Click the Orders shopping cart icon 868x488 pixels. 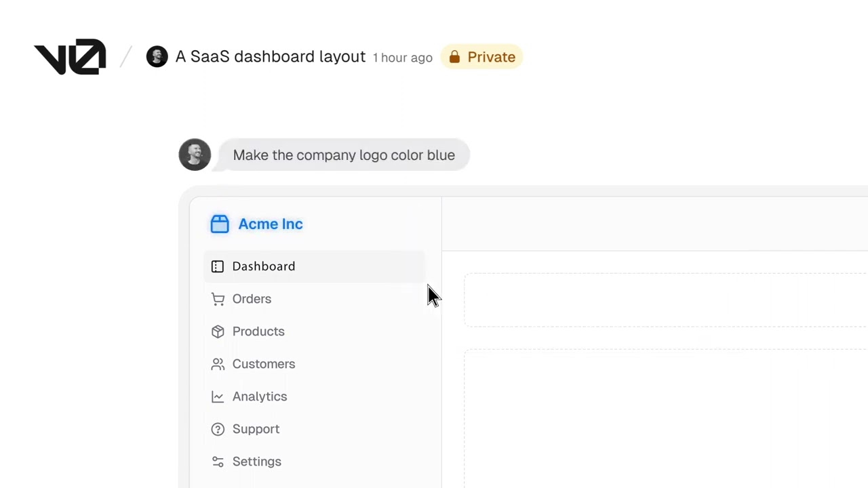218,299
